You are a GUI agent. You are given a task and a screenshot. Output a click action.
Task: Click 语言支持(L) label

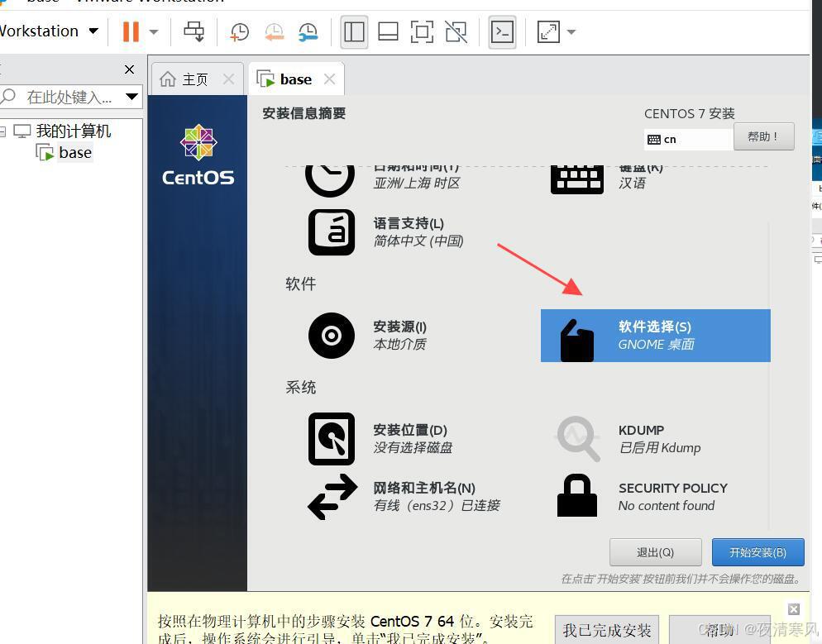(409, 223)
